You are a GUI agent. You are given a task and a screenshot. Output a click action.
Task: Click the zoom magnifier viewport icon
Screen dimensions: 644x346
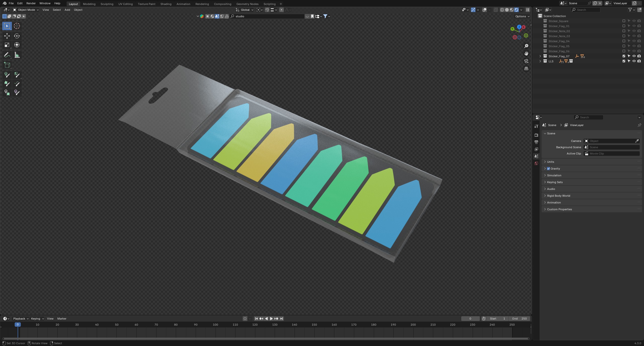coord(526,46)
